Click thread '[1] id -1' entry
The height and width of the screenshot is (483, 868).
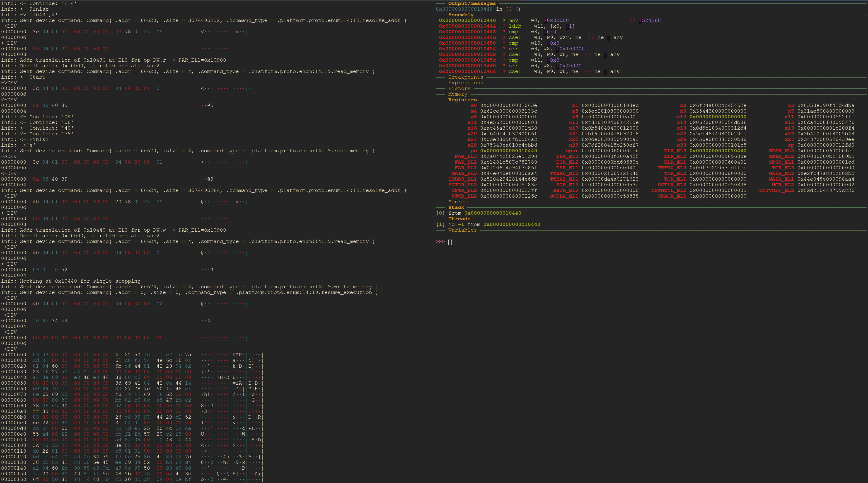pos(488,224)
